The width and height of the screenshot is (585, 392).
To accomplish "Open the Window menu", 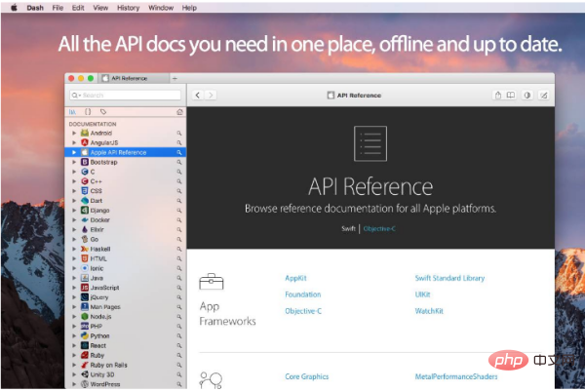I will [x=161, y=8].
